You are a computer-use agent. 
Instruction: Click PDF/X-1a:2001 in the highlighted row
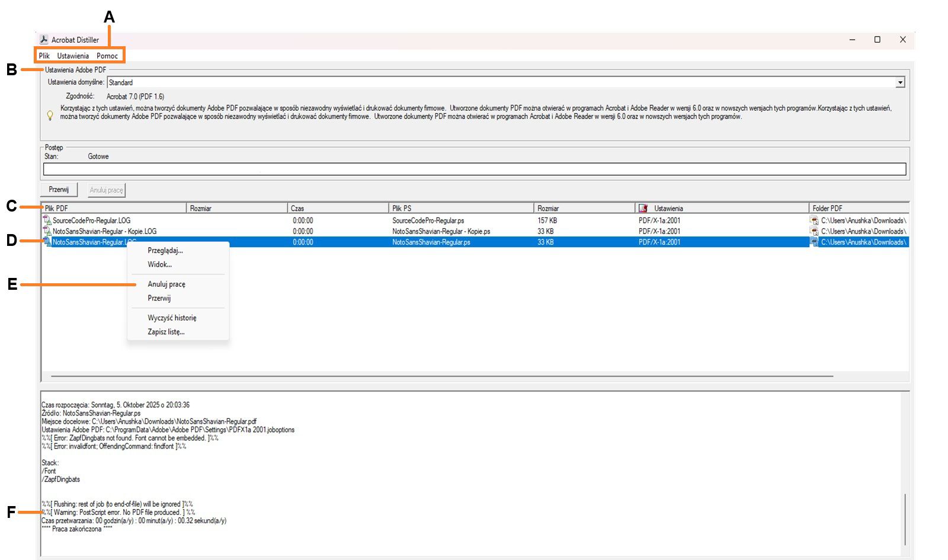(659, 242)
